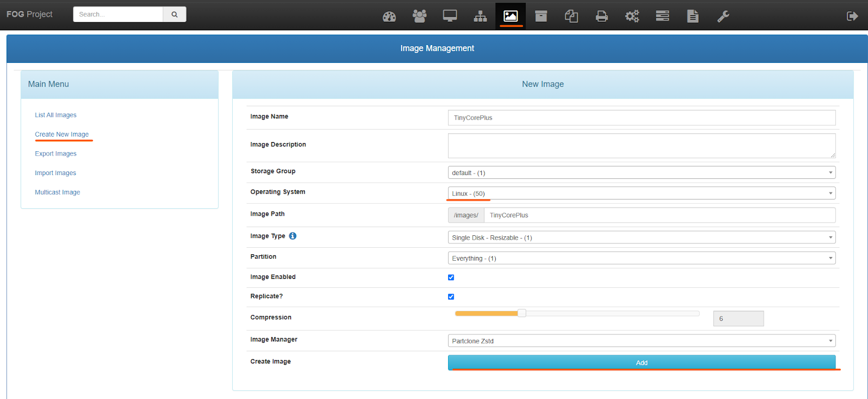
Task: Click the New Image panel heading
Action: [543, 84]
